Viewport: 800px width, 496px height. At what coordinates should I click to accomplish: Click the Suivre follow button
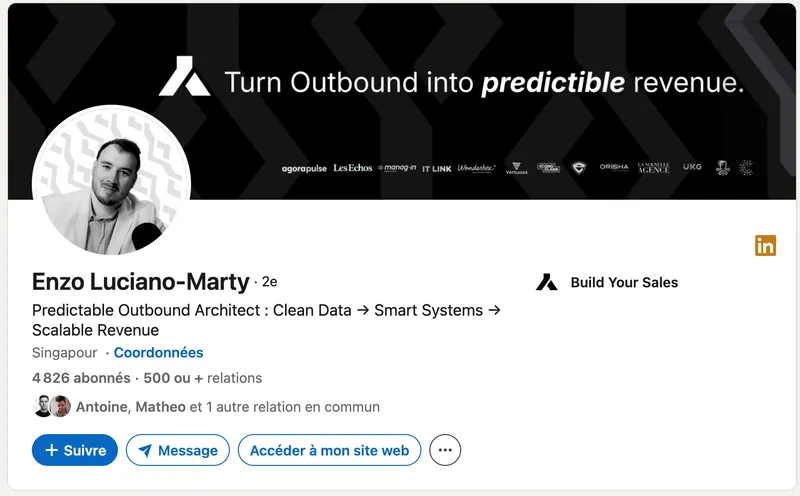point(75,450)
